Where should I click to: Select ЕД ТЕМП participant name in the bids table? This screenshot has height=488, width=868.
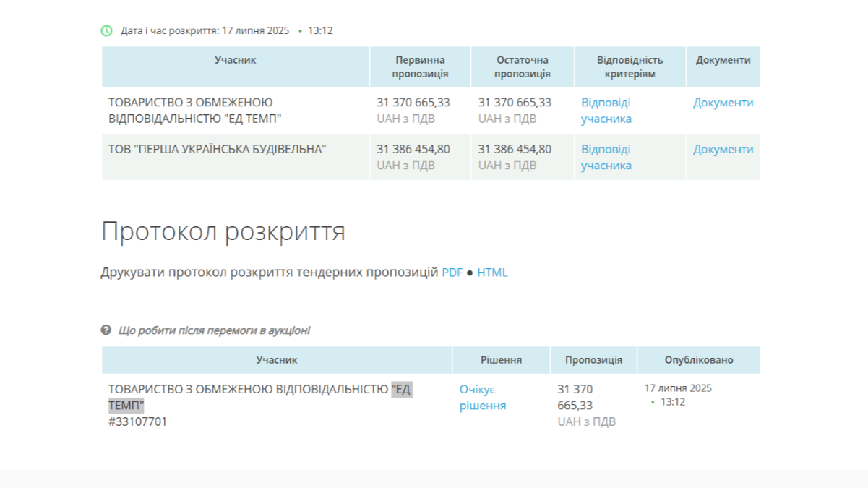[x=195, y=111]
